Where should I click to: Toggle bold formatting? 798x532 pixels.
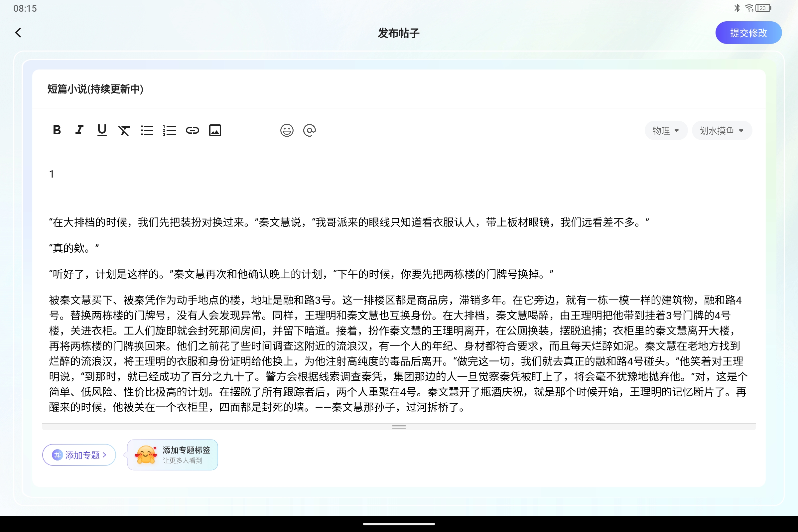[57, 130]
